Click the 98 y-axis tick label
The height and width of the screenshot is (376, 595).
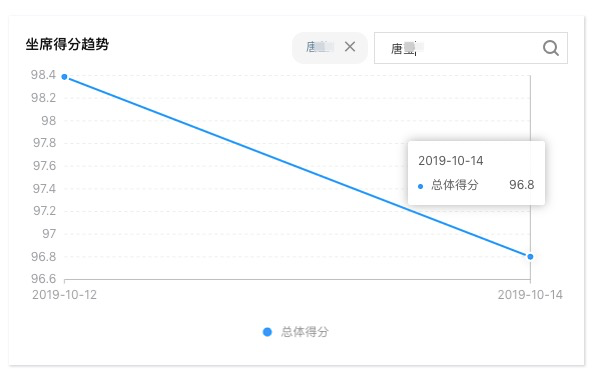coord(49,121)
